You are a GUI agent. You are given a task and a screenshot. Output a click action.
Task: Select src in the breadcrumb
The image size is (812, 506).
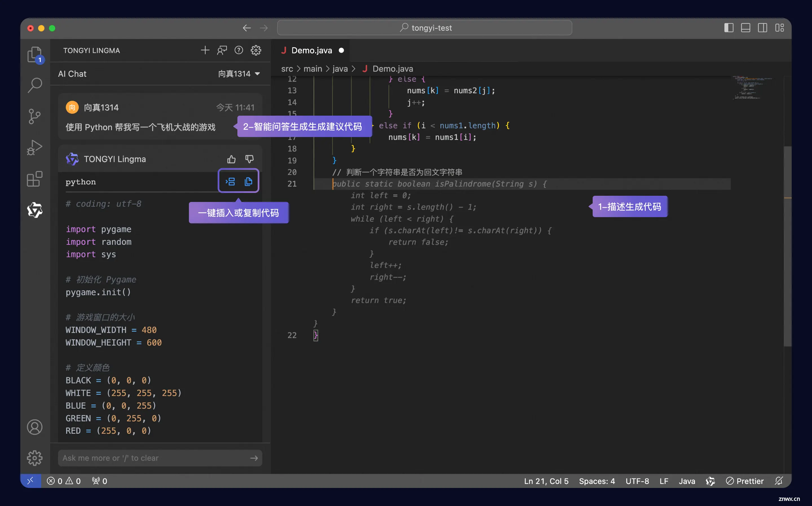pyautogui.click(x=287, y=69)
